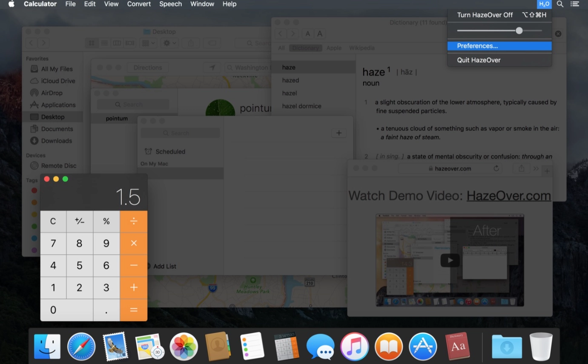Switch the Dictionary search to Wikipedia
This screenshot has width=588, height=364.
pos(361,48)
